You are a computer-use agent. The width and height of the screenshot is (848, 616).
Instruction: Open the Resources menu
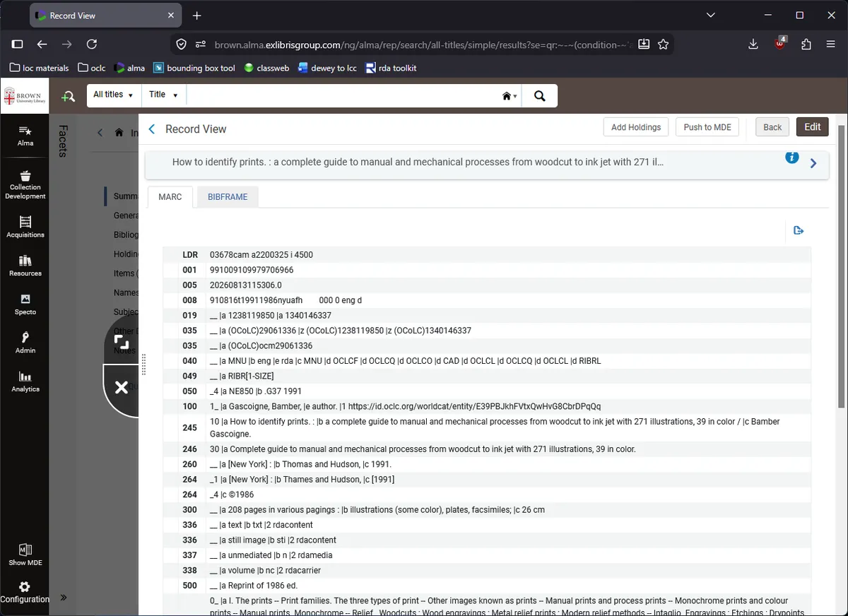coord(25,266)
